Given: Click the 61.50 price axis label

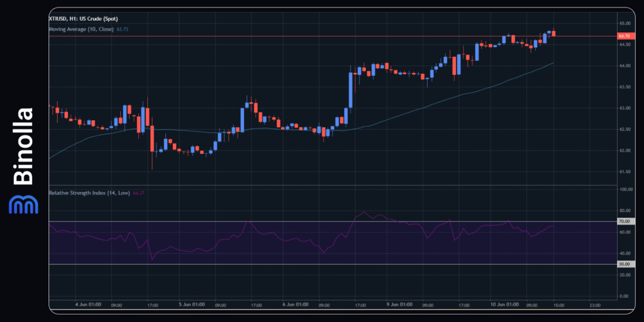Looking at the screenshot, I should pyautogui.click(x=624, y=172).
